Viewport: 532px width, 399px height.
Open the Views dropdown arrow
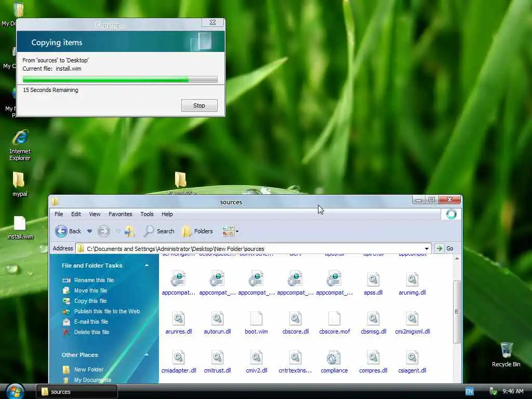click(237, 232)
